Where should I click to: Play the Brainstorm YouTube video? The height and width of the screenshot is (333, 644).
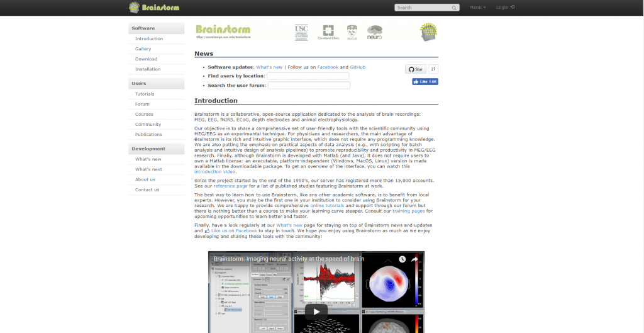tap(316, 312)
